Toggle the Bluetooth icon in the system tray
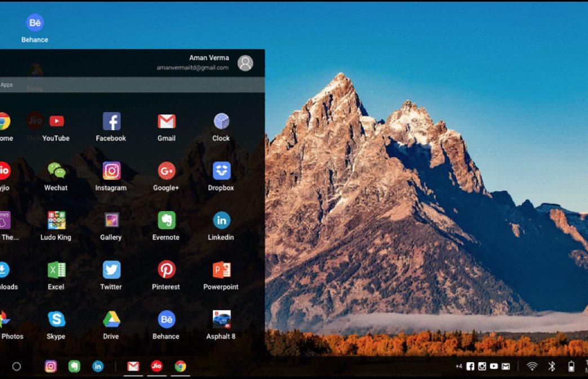Viewport: 588px width, 379px height. [x=552, y=367]
